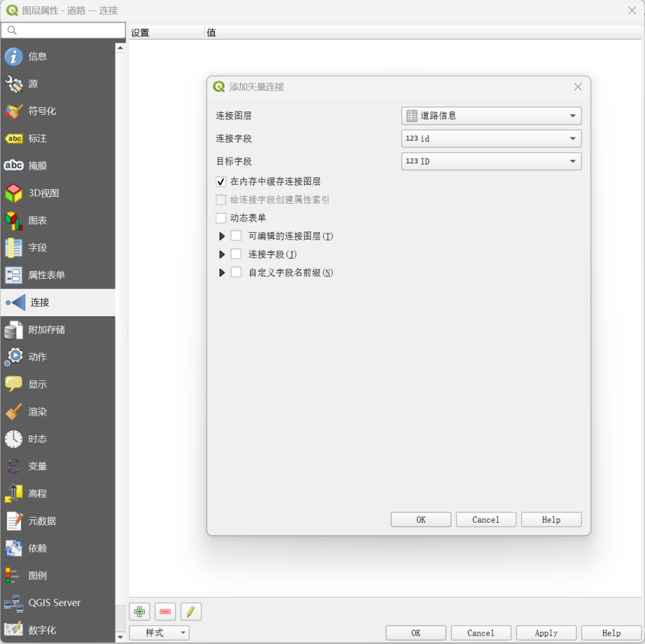Open the 符号化 symbology sidebar icon
The height and width of the screenshot is (644, 645).
(14, 111)
